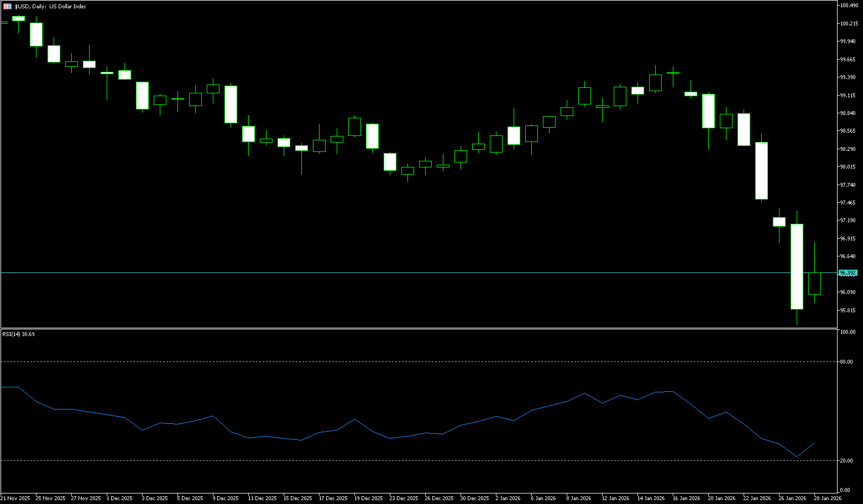The width and height of the screenshot is (863, 504).
Task: Click the 17 Dec 2025 date label
Action: coord(333,498)
